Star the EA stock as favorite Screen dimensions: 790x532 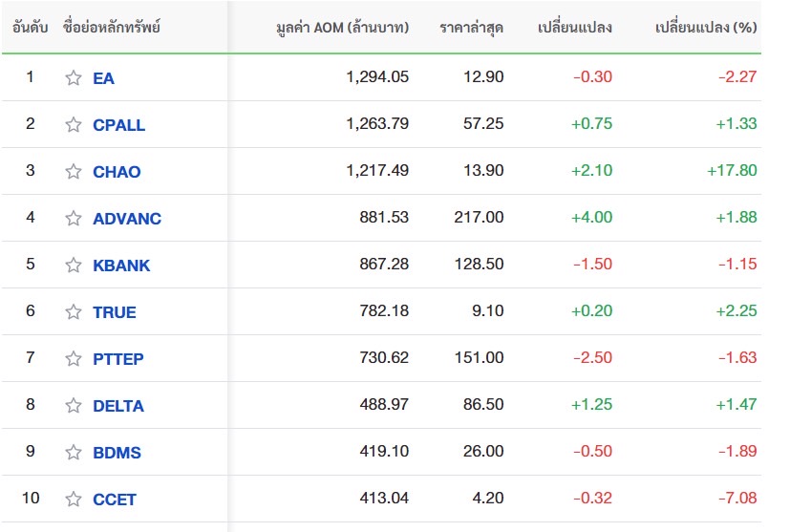point(74,77)
